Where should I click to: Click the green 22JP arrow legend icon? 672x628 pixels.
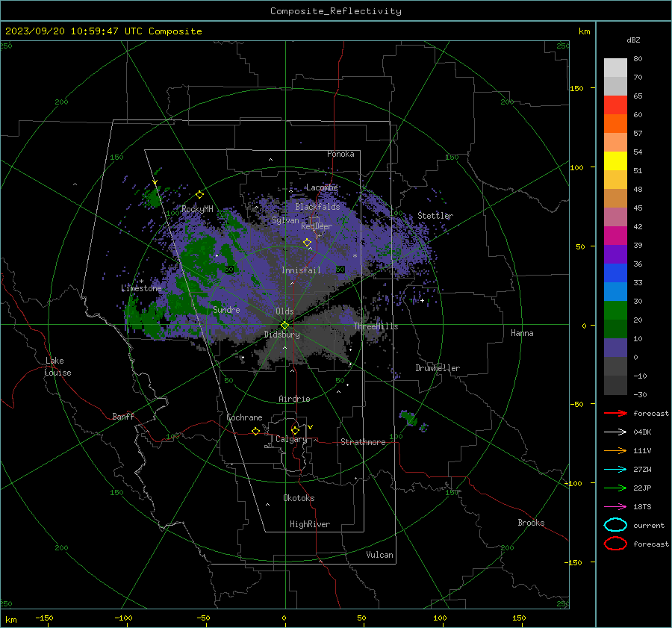[x=615, y=488]
